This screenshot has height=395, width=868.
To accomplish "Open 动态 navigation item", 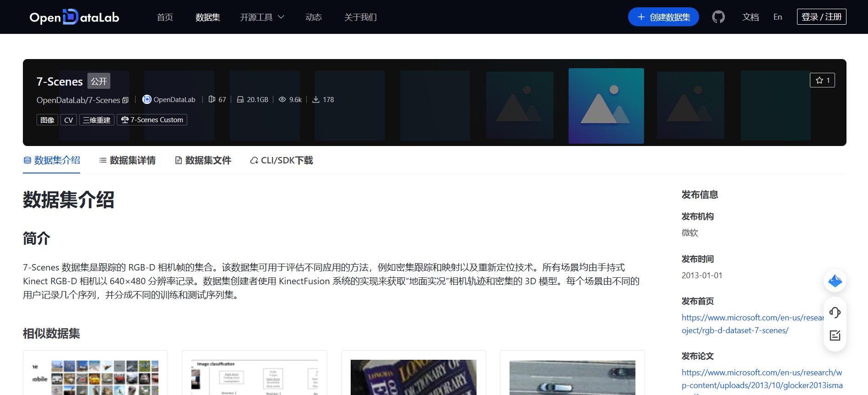I will click(x=314, y=17).
